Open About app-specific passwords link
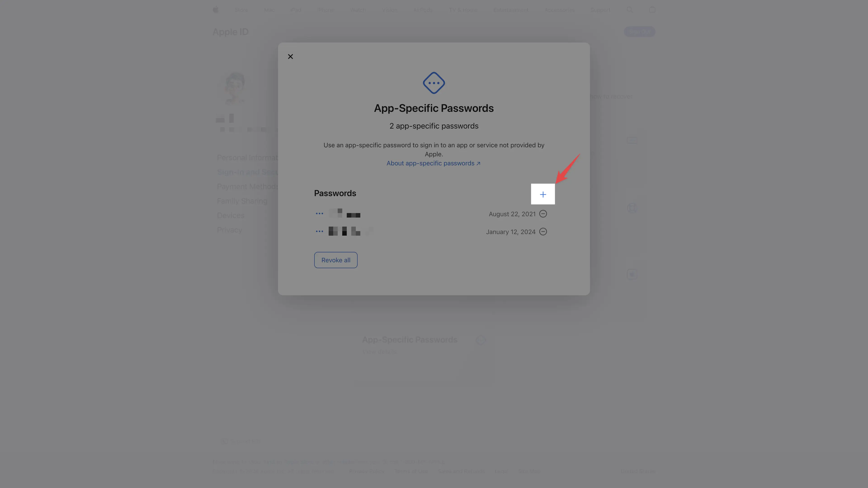Viewport: 868px width, 488px height. 433,163
